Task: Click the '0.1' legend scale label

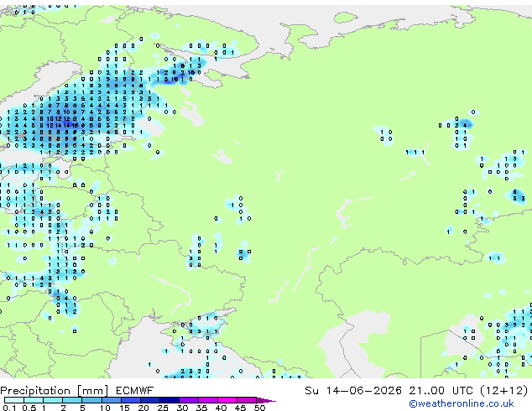Action: click(9, 408)
